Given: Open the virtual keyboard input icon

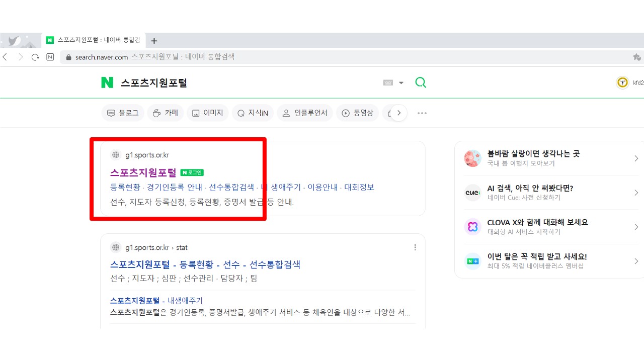Looking at the screenshot, I should [388, 83].
